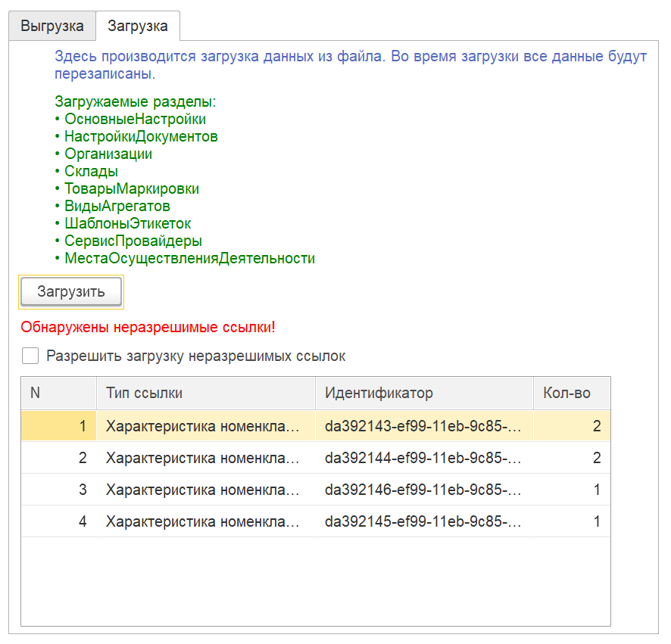Screen dimensions: 671x644
Task: Click identifier da392145-ef99-11eb-9c85 cell
Action: pyautogui.click(x=425, y=521)
